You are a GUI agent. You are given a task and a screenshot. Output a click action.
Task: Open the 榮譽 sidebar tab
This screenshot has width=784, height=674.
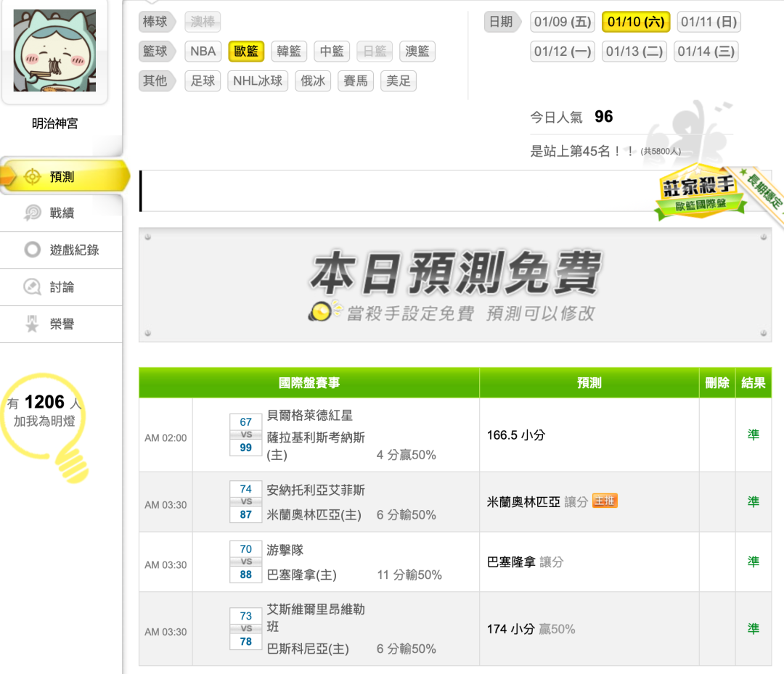61,324
